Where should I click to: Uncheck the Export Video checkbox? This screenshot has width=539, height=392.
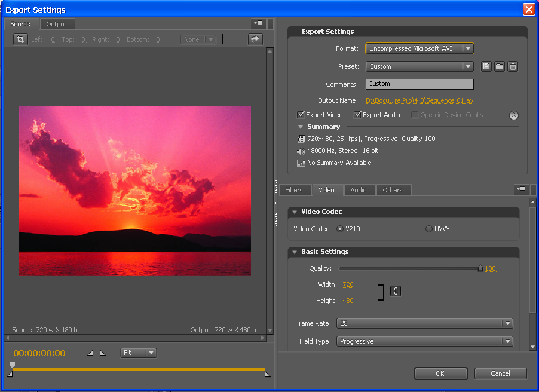[301, 115]
